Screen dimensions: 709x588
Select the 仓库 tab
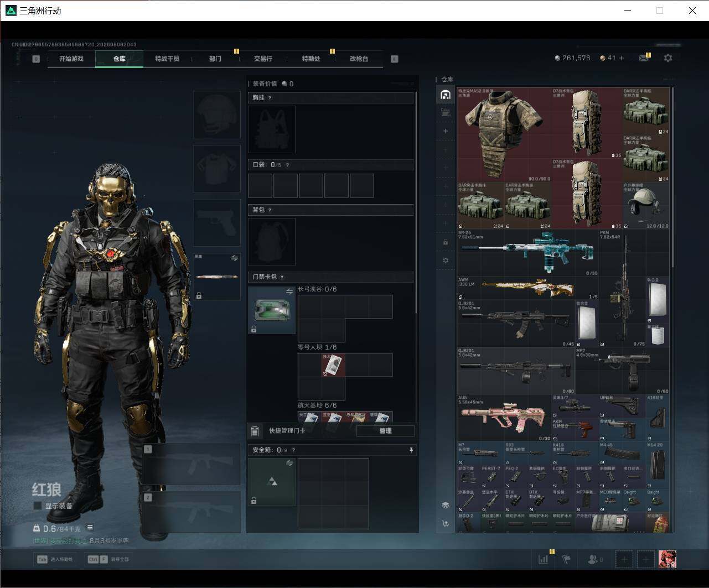tap(120, 59)
